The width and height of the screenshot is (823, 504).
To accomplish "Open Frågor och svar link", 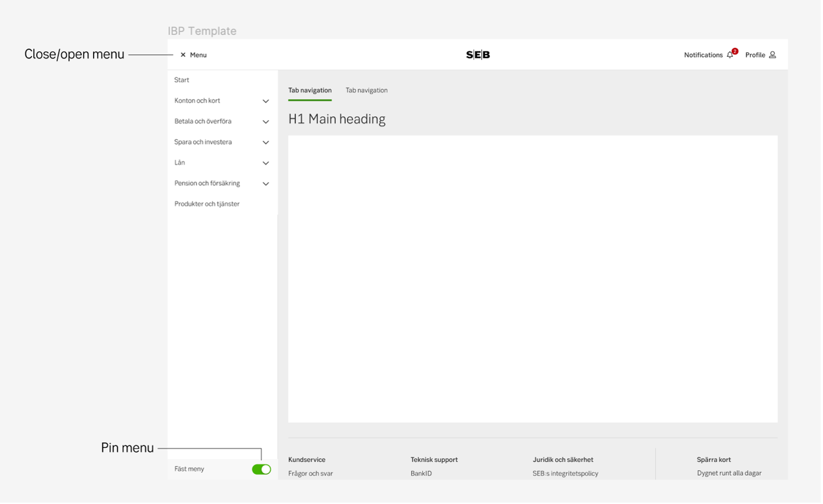I will click(x=310, y=473).
